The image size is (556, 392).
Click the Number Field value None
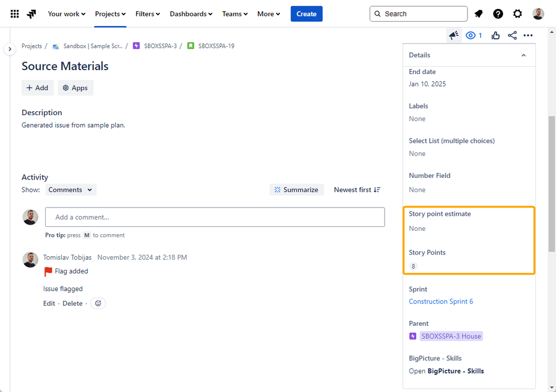click(417, 190)
